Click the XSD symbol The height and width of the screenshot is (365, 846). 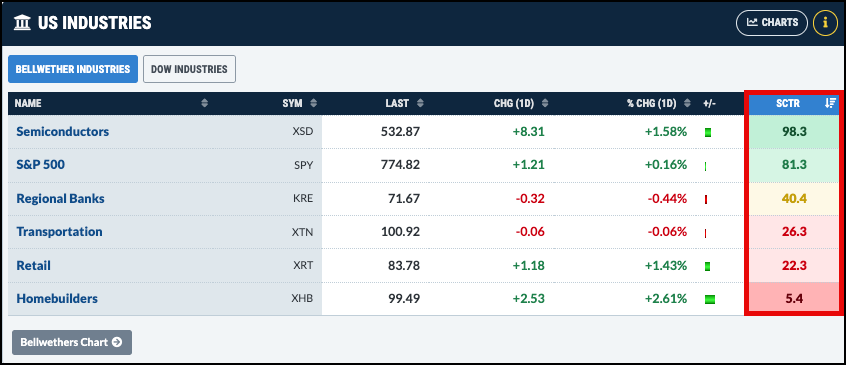point(302,132)
